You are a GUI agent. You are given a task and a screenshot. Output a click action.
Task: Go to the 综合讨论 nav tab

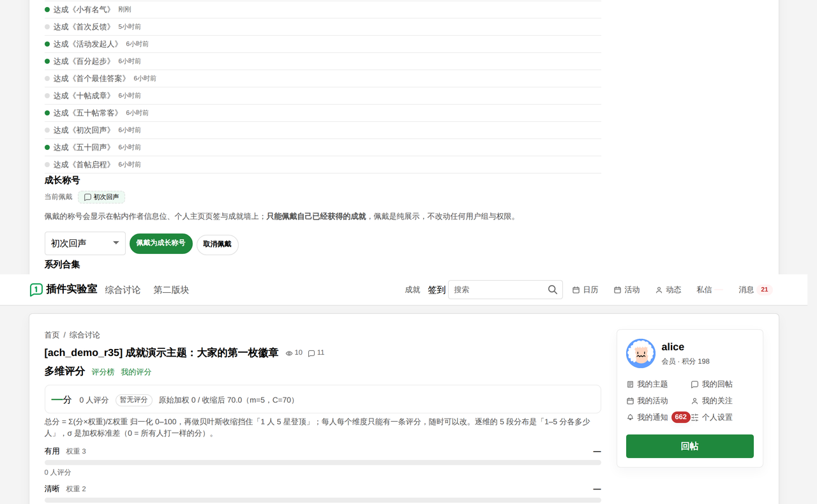[x=123, y=290]
